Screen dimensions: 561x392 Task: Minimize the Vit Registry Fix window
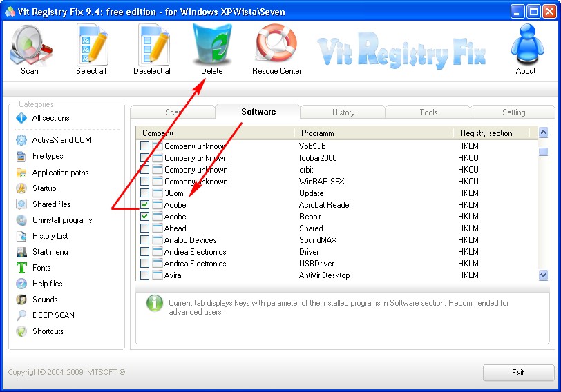pyautogui.click(x=517, y=12)
